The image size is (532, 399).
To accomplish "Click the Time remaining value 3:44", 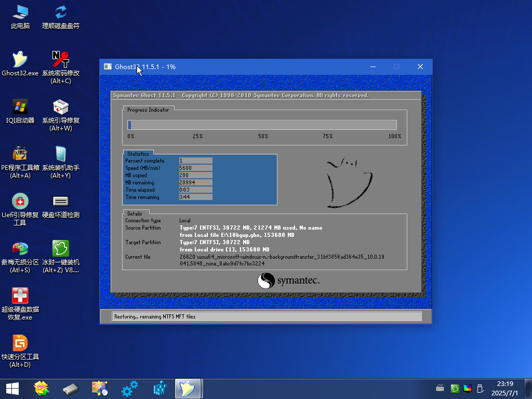I will (196, 197).
